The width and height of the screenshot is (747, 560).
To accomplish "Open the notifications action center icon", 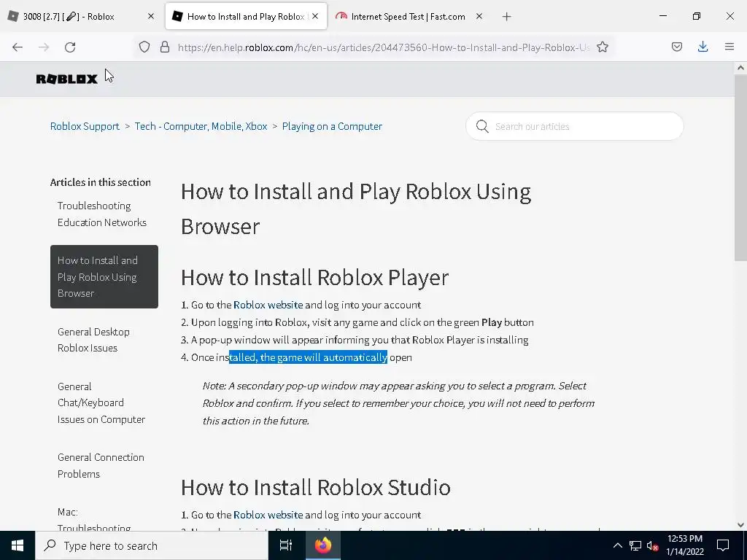I will click(x=723, y=545).
